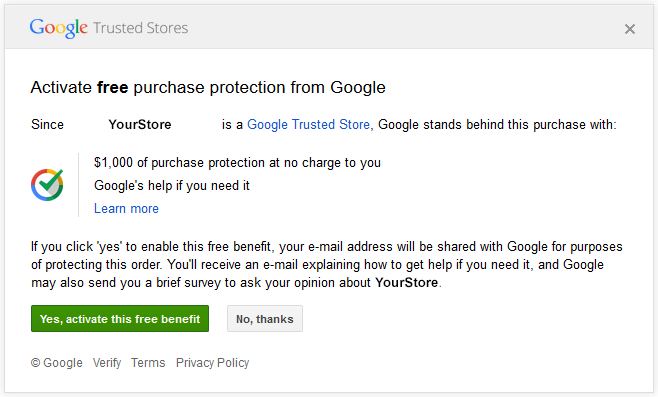This screenshot has height=397, width=658.
Task: Click the 'Google's help if you need it' line
Action: coord(172,185)
